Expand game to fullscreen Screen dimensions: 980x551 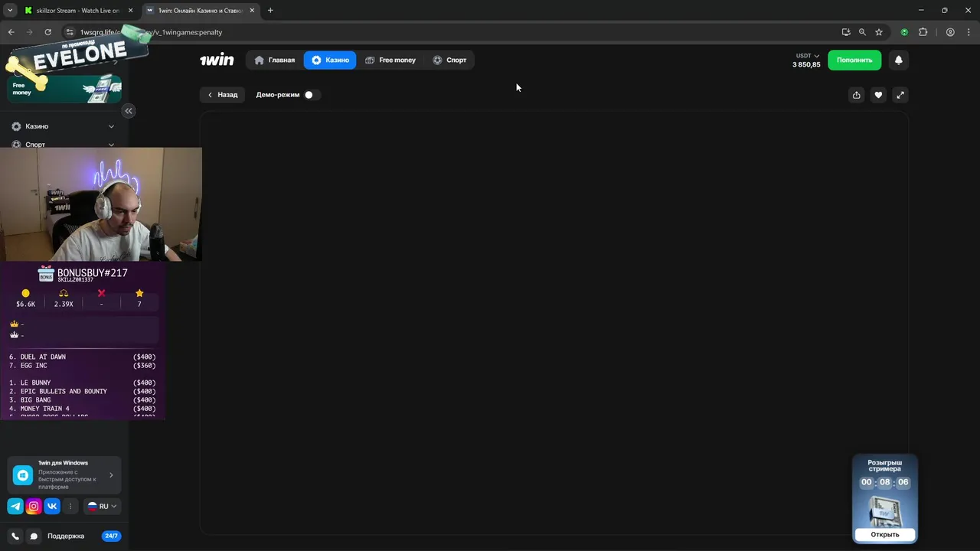(900, 95)
